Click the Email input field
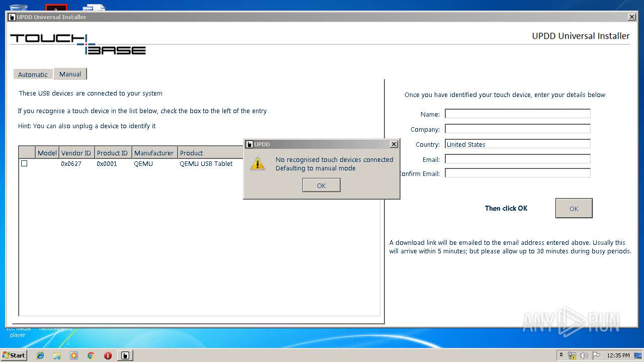 coord(517,159)
